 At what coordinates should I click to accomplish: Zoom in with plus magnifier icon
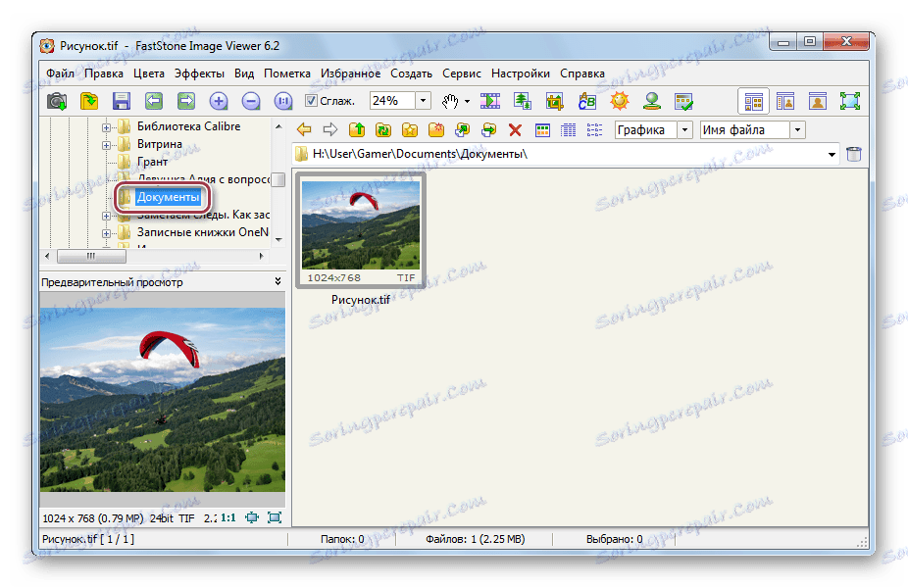coord(219,101)
